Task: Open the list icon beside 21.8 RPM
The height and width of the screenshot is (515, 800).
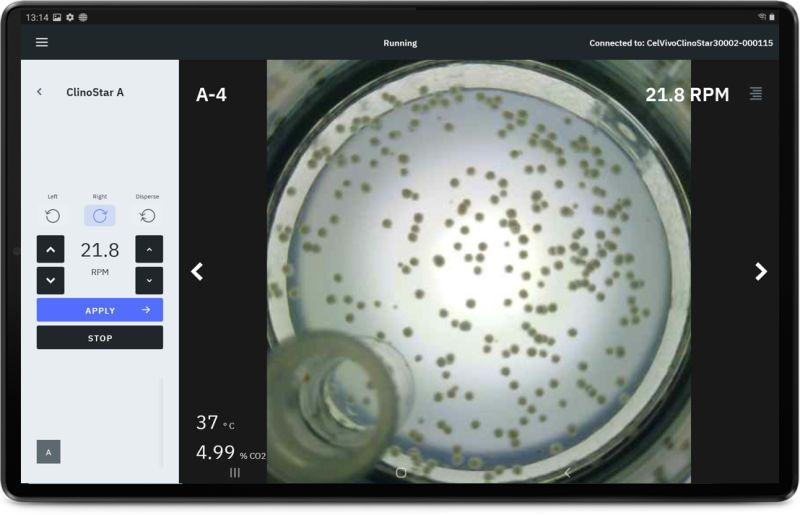Action: click(x=756, y=93)
